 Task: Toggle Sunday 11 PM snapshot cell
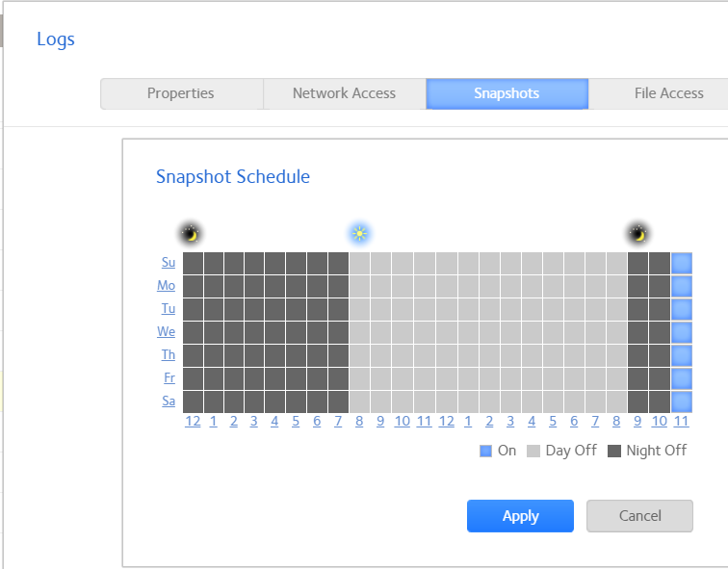coord(682,263)
